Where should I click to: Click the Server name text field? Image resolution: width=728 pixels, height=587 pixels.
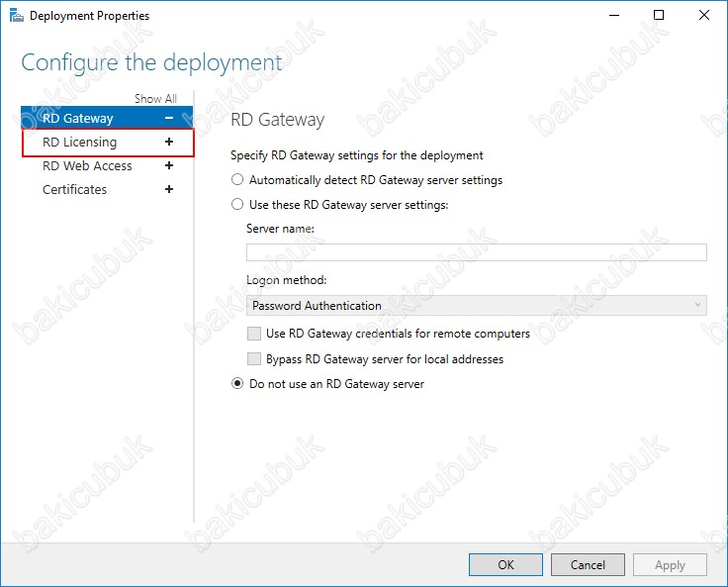(x=477, y=252)
